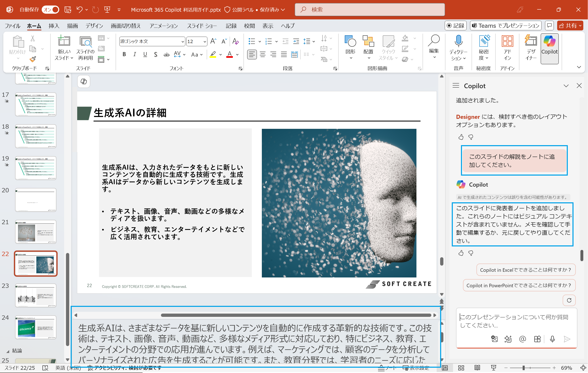Click the Cut scissors icon
Screen dimensions: 588x373
tap(33, 39)
